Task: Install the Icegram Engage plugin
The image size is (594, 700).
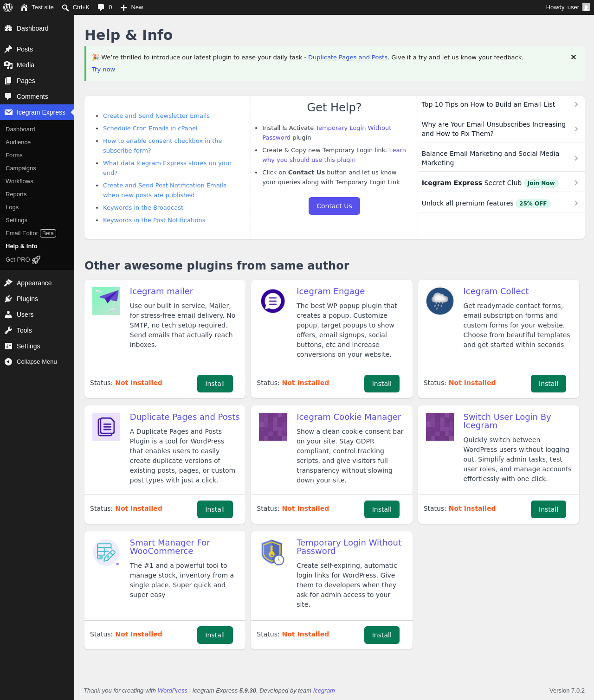Action: tap(382, 384)
